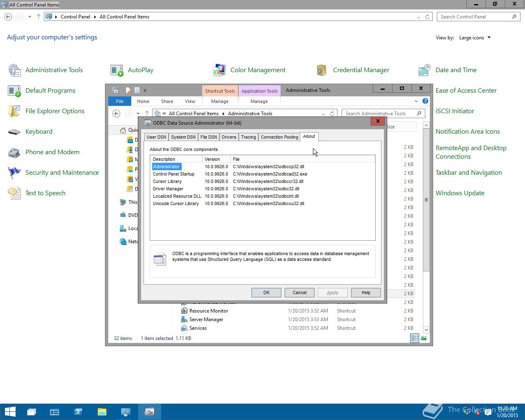Open the Color Management icon
The width and height of the screenshot is (525, 420).
tap(219, 70)
